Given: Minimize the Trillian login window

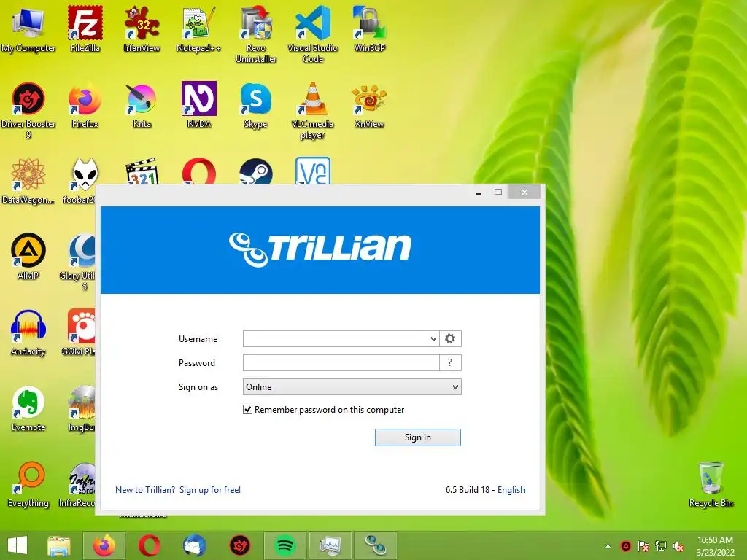Looking at the screenshot, I should [x=479, y=192].
